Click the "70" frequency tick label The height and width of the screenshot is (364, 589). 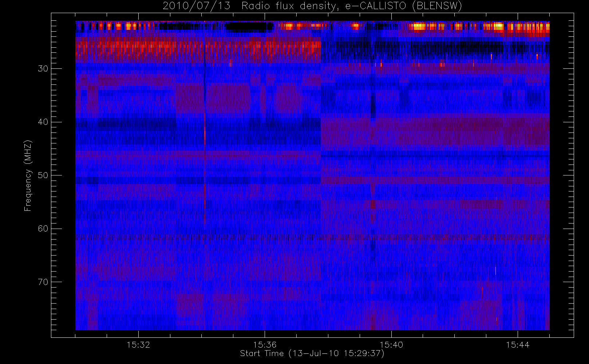tap(43, 282)
